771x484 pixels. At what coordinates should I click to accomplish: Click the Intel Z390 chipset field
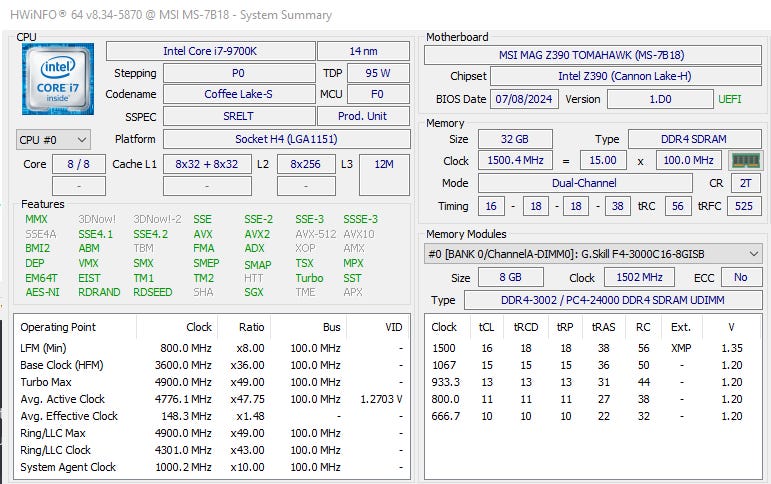pyautogui.click(x=626, y=76)
